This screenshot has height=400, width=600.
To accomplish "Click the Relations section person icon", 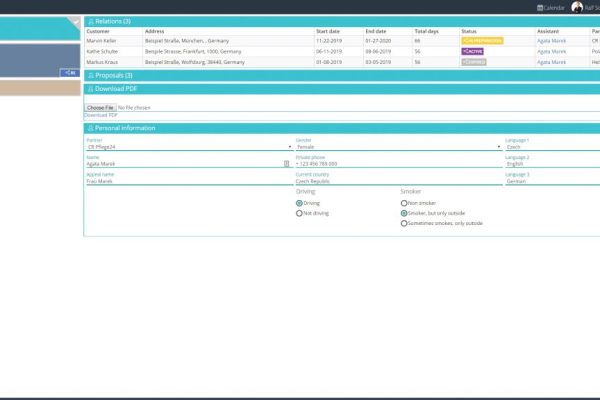I will point(91,21).
